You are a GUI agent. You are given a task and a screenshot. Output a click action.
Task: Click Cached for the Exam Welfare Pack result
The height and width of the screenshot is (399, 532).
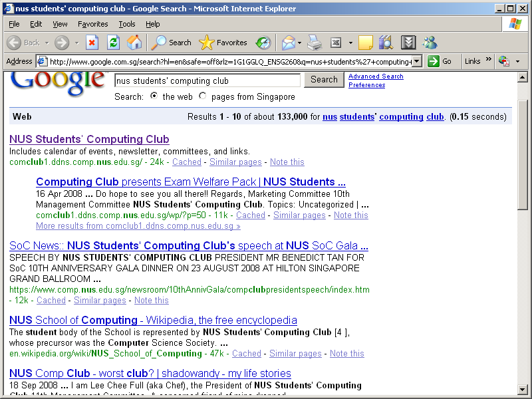point(251,215)
